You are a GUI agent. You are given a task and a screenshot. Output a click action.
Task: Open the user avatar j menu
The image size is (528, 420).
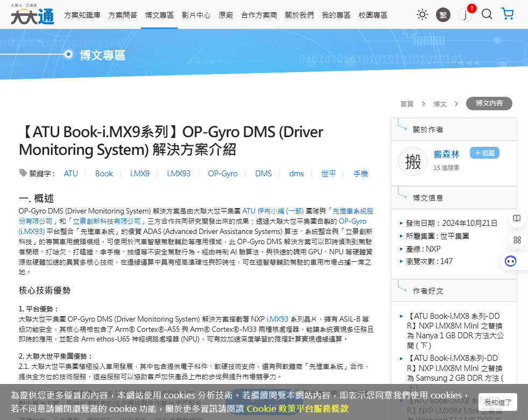coord(466,15)
